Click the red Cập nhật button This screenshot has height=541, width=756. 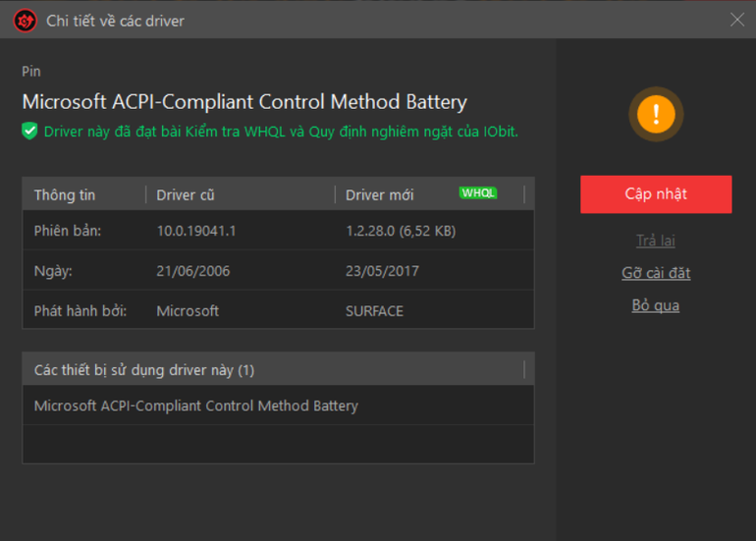click(x=656, y=194)
